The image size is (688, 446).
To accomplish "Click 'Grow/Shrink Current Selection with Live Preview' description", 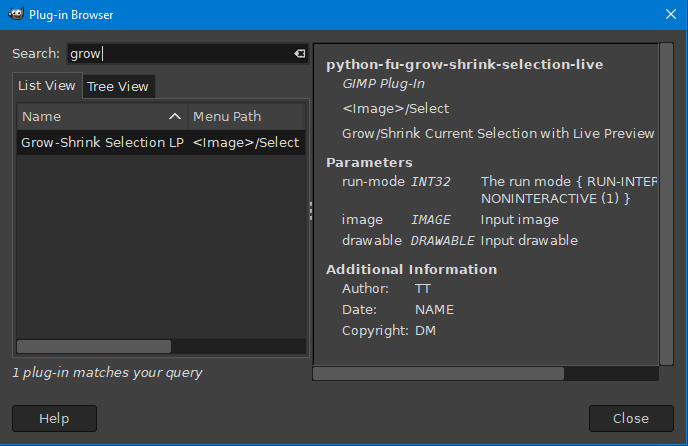I will (x=498, y=133).
